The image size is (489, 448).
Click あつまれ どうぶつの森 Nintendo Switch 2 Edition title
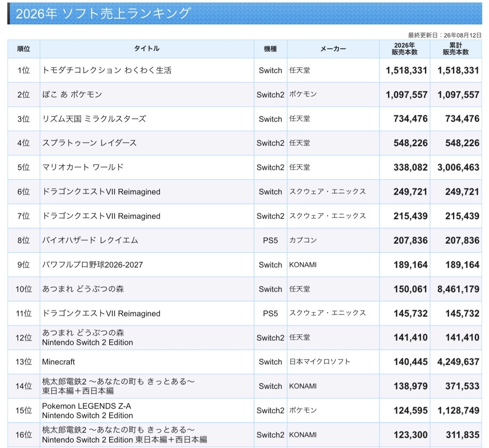(x=88, y=338)
